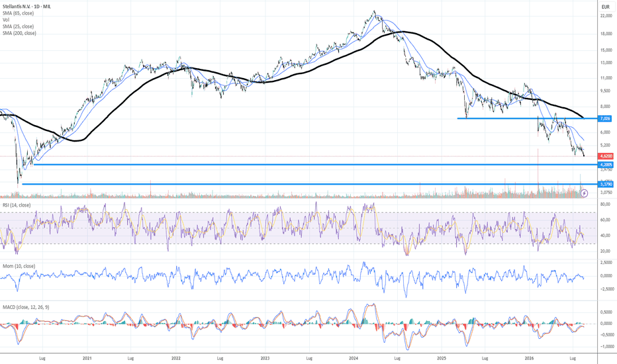Click the 0,5000 MACD axis label
Viewport: 617px width, 364px height.
pyautogui.click(x=607, y=312)
